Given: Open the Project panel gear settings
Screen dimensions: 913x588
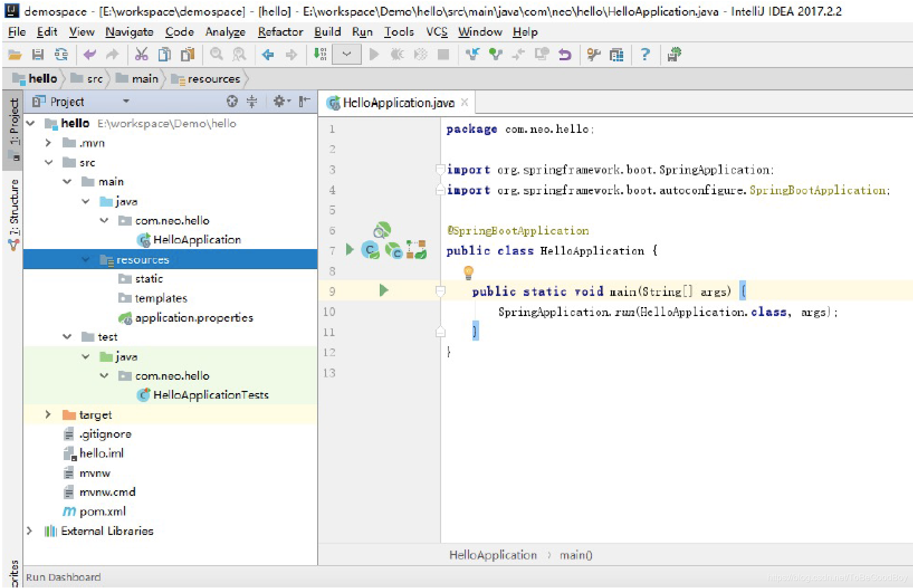Looking at the screenshot, I should 281,102.
